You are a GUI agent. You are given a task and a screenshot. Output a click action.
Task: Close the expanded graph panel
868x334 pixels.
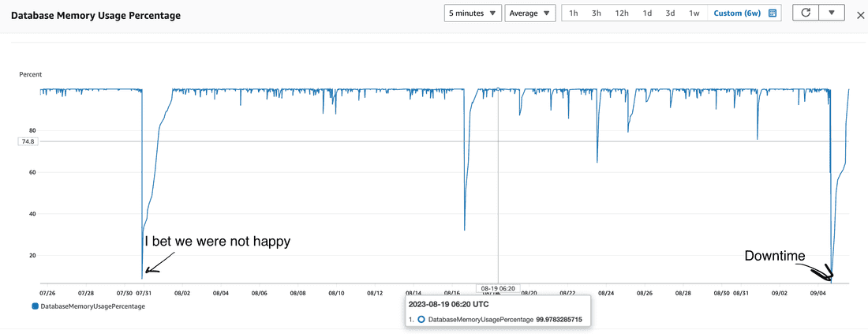860,14
